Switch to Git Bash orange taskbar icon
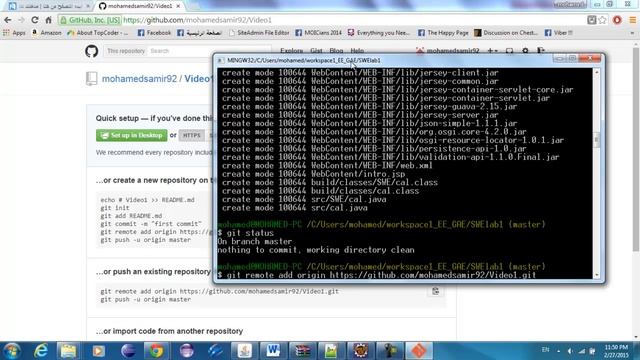This screenshot has width=640, height=360. (x=419, y=351)
